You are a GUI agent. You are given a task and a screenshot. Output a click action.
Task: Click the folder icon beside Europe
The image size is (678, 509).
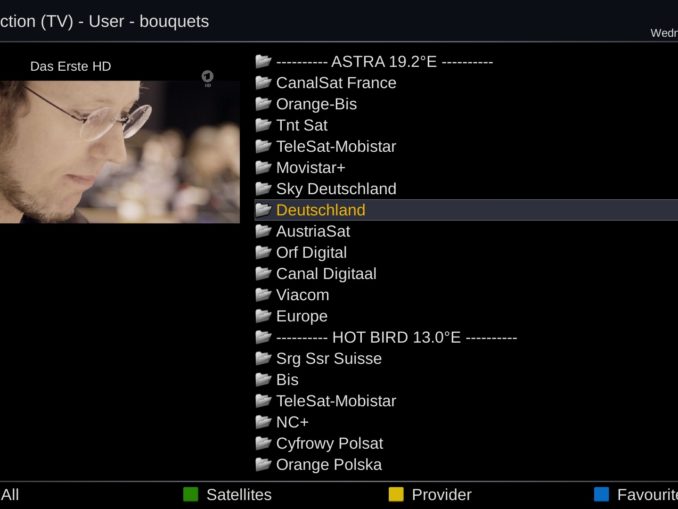pos(263,315)
